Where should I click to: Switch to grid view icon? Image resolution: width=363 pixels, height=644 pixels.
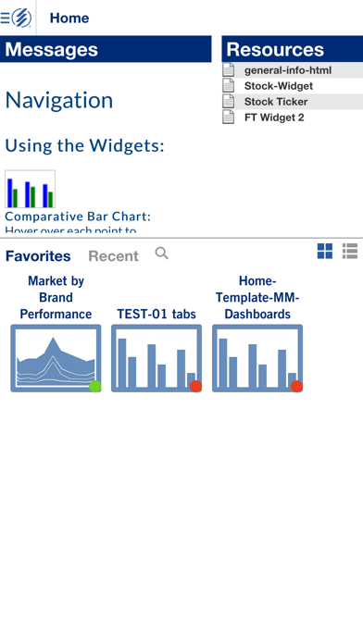pyautogui.click(x=325, y=251)
